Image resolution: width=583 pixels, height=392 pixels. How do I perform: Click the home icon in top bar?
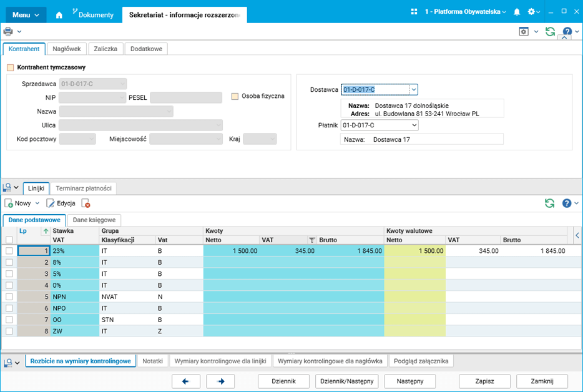pos(59,14)
